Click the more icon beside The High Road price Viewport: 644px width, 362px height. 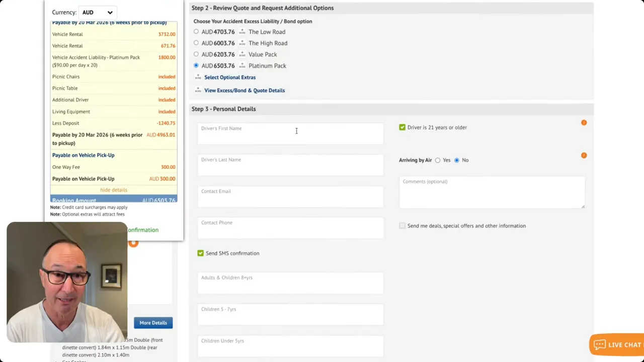tap(242, 43)
